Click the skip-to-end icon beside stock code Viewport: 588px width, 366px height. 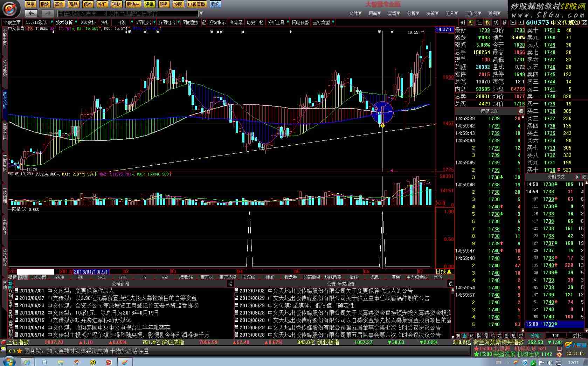click(x=521, y=22)
